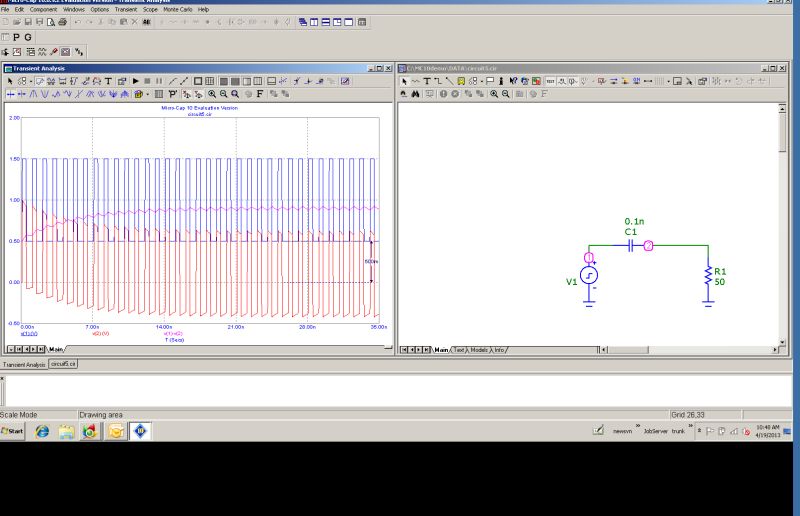The image size is (800, 516).
Task: Select the diagonal wire tool in schematic toolbar
Action: tap(449, 81)
